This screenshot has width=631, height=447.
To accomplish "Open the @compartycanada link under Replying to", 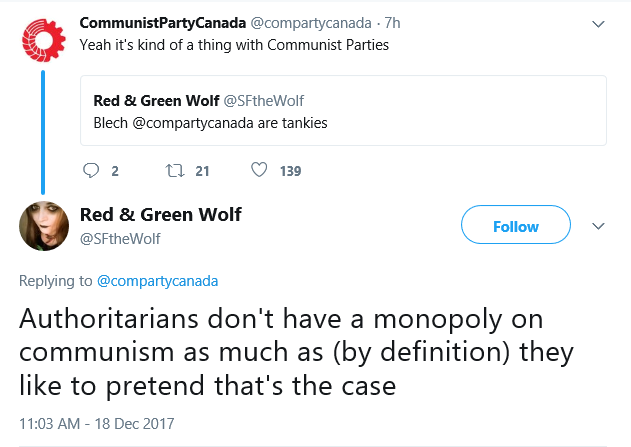I will (157, 281).
